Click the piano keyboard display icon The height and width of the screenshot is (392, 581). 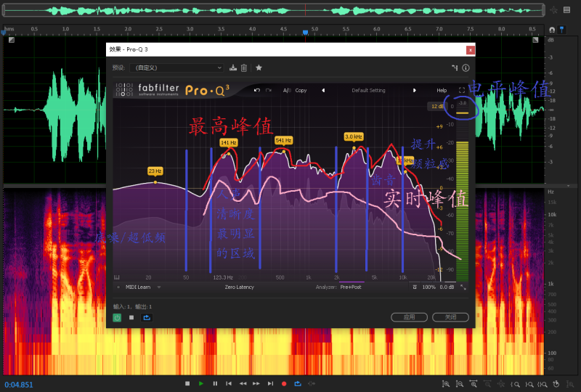pos(117,277)
